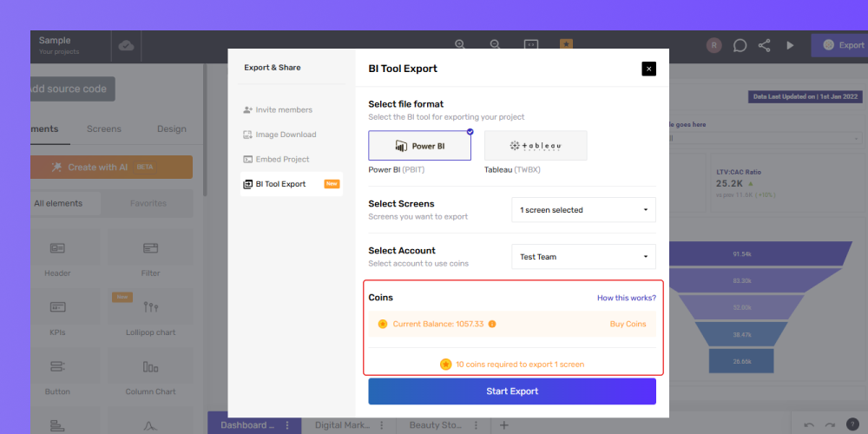Open the Select Account dropdown
Image resolution: width=868 pixels, height=434 pixels.
(x=583, y=257)
